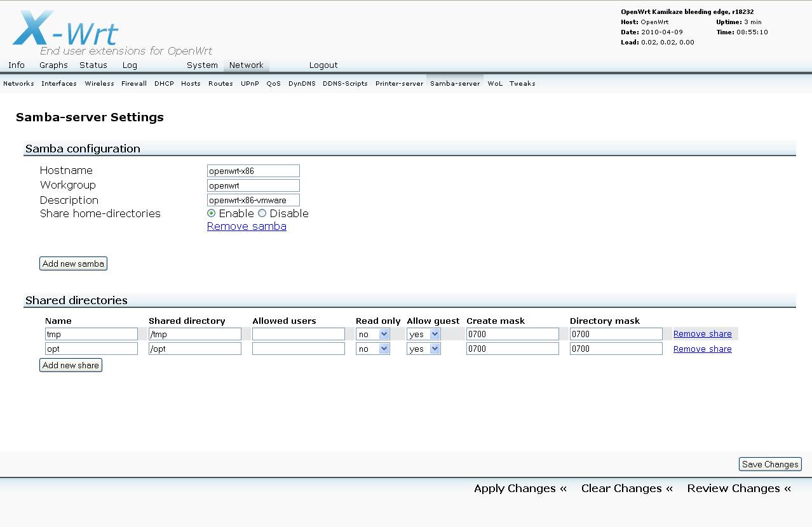The image size is (812, 527).
Task: Click the Load values in header
Action: 667,42
